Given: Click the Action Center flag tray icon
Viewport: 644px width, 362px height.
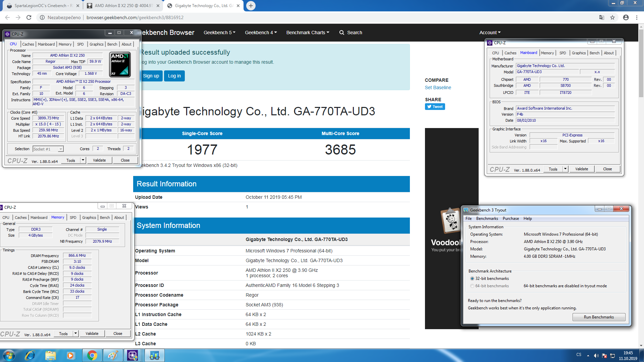Looking at the screenshot, I should [x=604, y=356].
